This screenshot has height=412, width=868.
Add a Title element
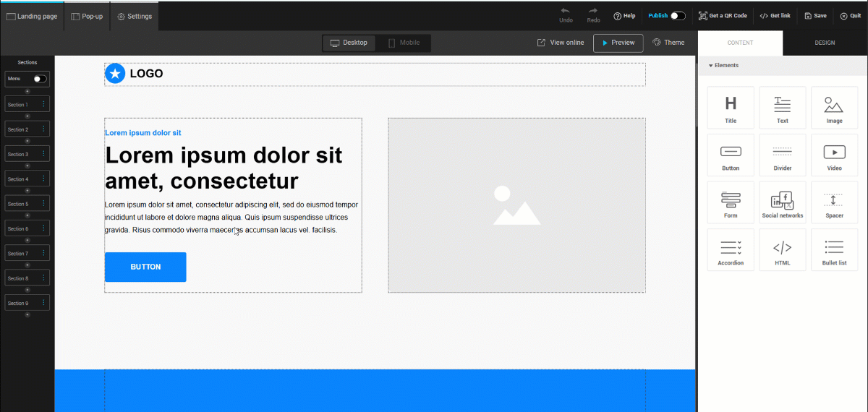(731, 108)
